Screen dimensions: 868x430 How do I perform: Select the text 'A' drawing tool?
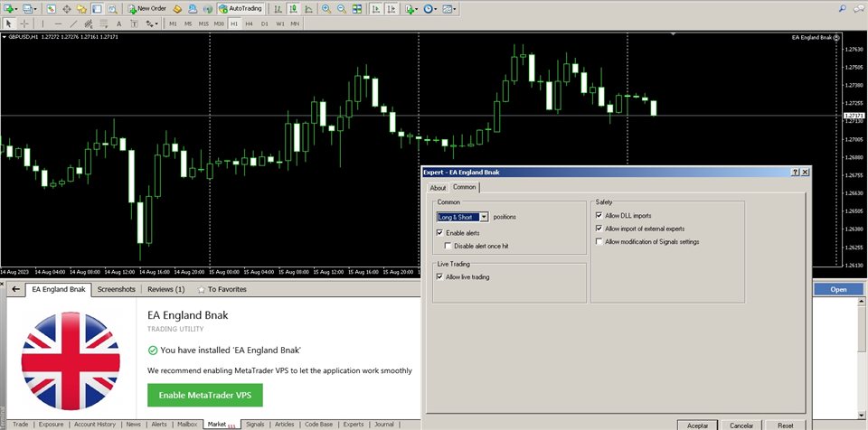[x=118, y=23]
